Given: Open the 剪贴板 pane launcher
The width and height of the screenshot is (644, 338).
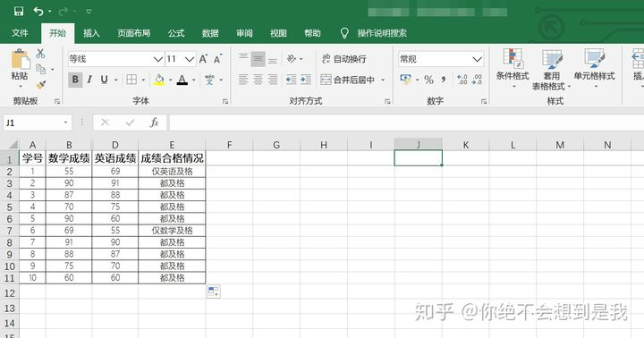Looking at the screenshot, I should point(57,101).
